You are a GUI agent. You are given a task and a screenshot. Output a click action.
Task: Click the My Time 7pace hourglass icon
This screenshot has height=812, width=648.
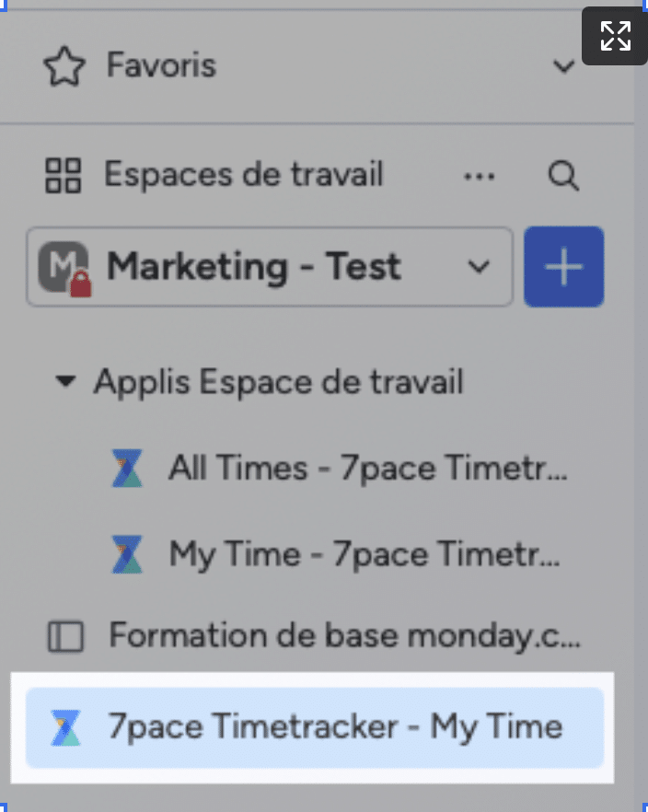127,554
